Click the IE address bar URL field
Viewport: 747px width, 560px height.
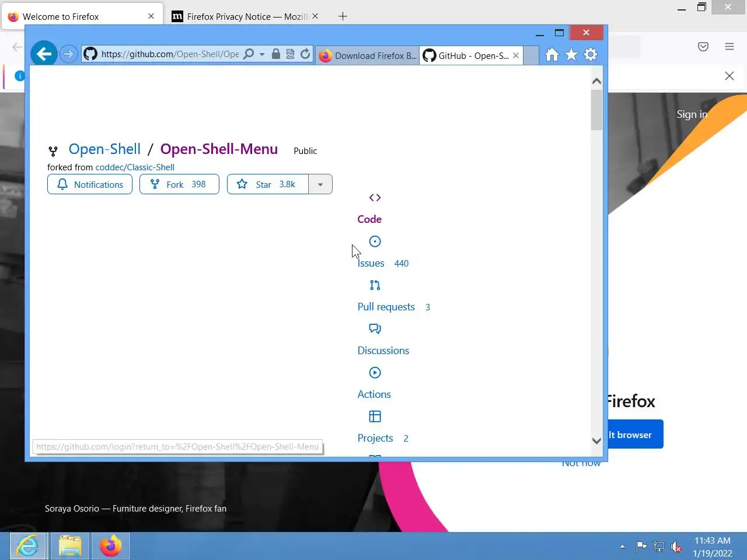[x=170, y=54]
